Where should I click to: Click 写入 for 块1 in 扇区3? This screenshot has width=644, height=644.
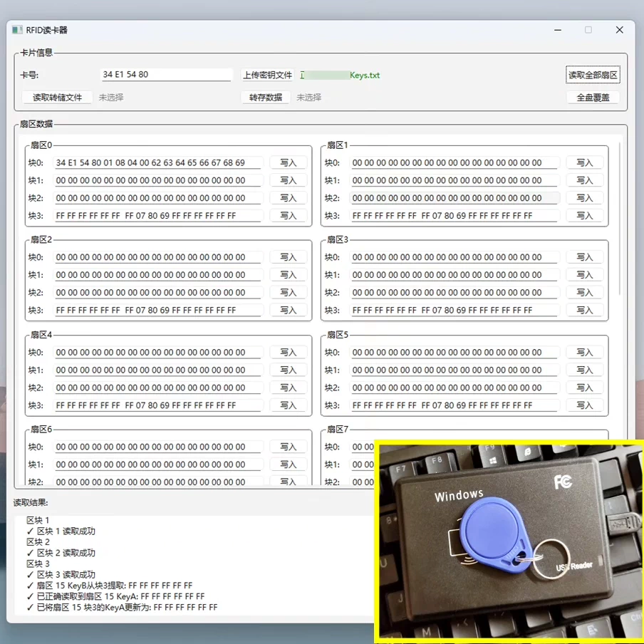coord(585,274)
